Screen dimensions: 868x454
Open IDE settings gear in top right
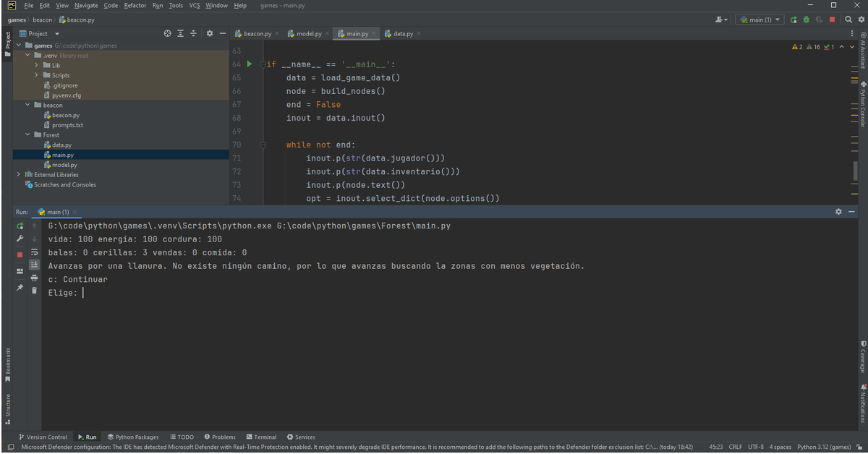861,20
